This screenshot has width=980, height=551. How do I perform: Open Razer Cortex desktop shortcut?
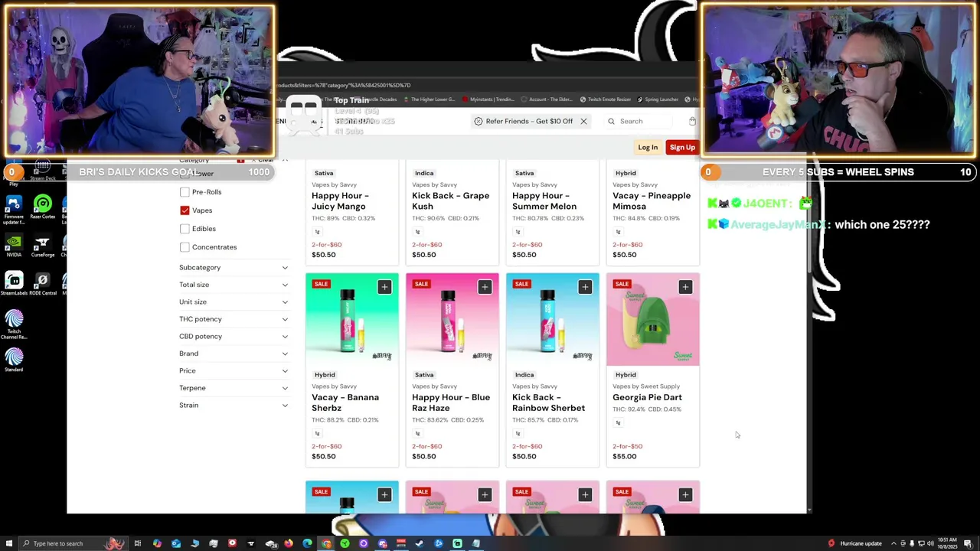point(43,207)
